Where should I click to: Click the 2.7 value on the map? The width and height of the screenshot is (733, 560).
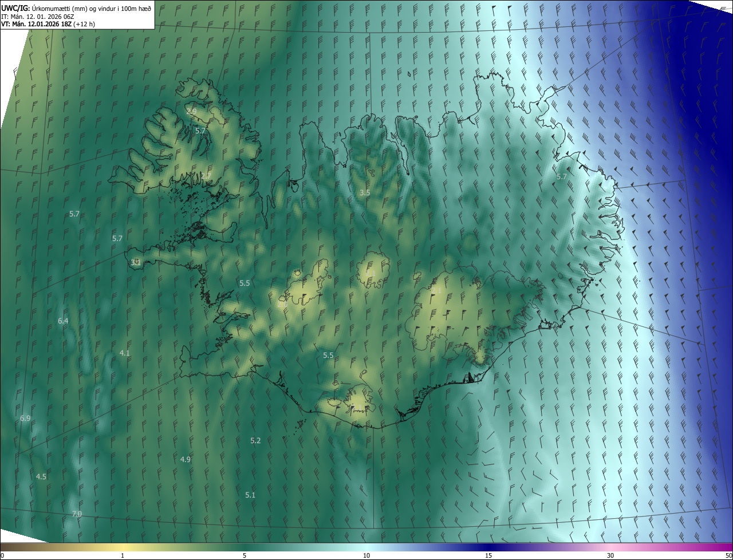coord(206,176)
